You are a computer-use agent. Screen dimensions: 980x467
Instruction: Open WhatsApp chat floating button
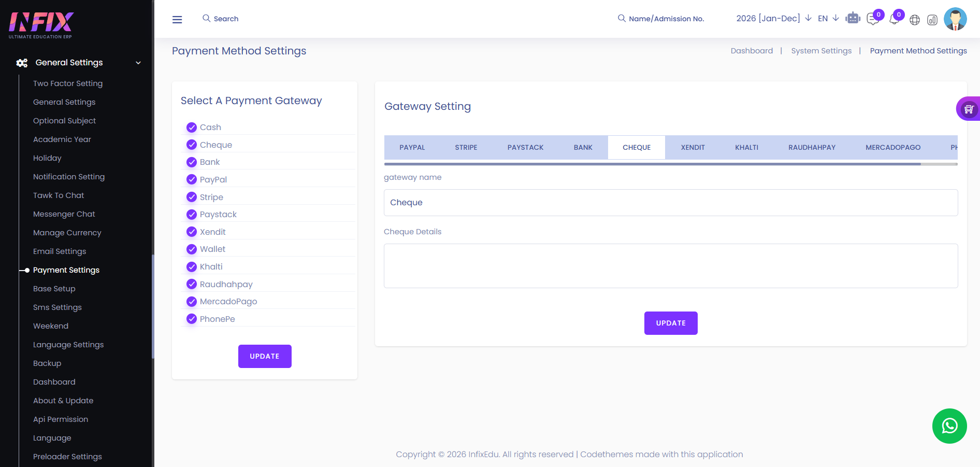(949, 426)
